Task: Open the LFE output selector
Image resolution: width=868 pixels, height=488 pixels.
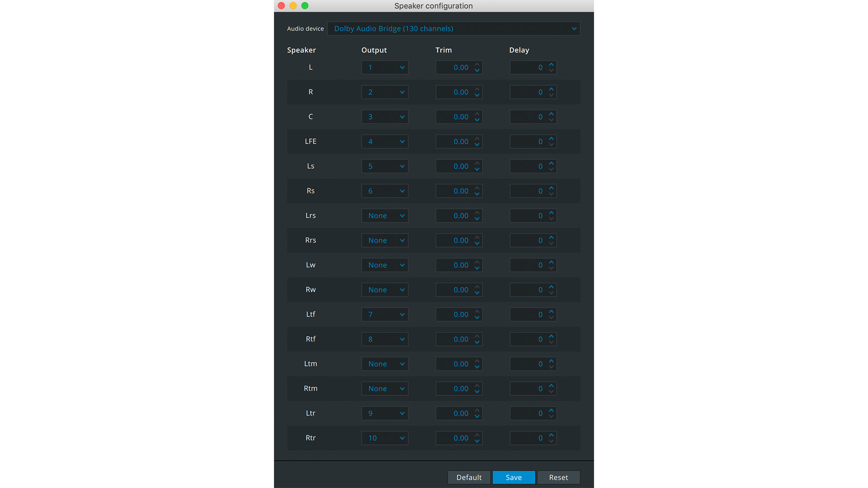Action: [x=384, y=141]
